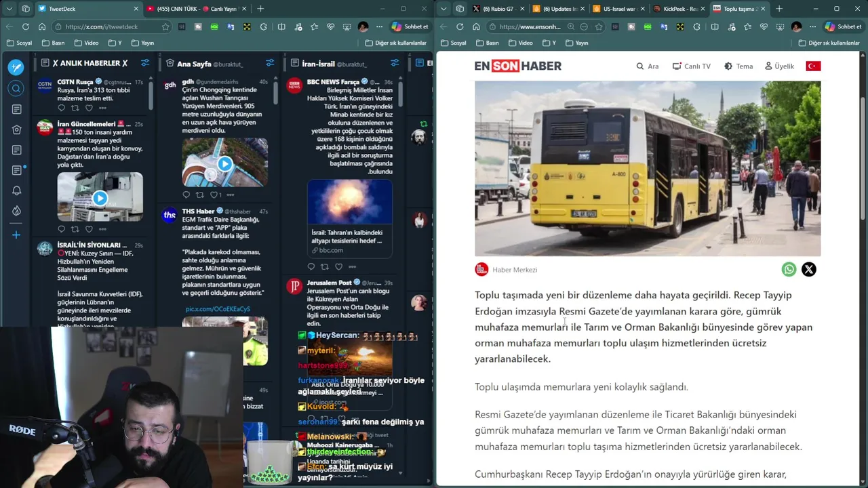Like the CGTN Rusça tweet
This screenshot has width=868, height=488.
[x=89, y=108]
